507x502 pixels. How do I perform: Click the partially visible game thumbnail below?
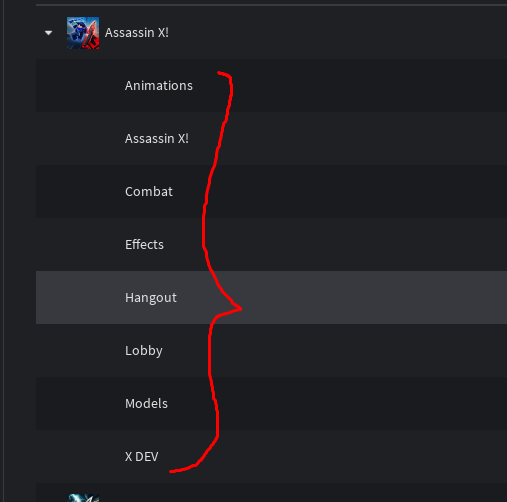(x=83, y=498)
